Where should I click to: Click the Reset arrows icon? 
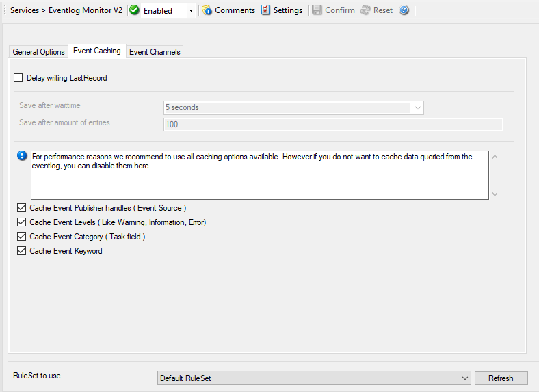[x=365, y=10]
